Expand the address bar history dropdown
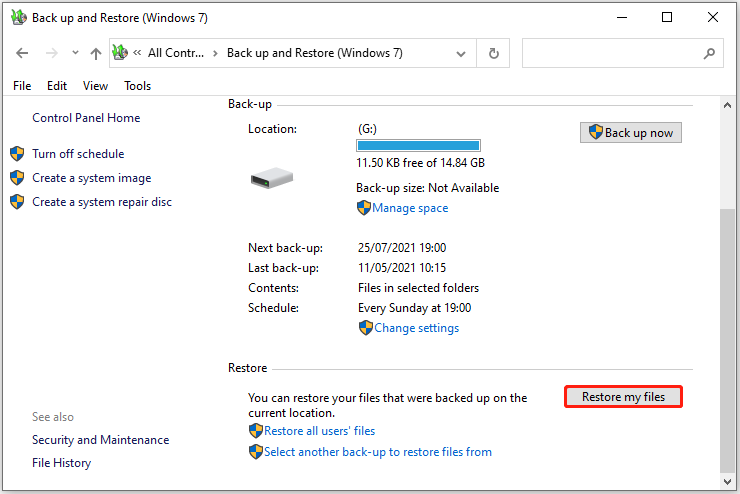Screen dimensions: 740x494 (461, 54)
